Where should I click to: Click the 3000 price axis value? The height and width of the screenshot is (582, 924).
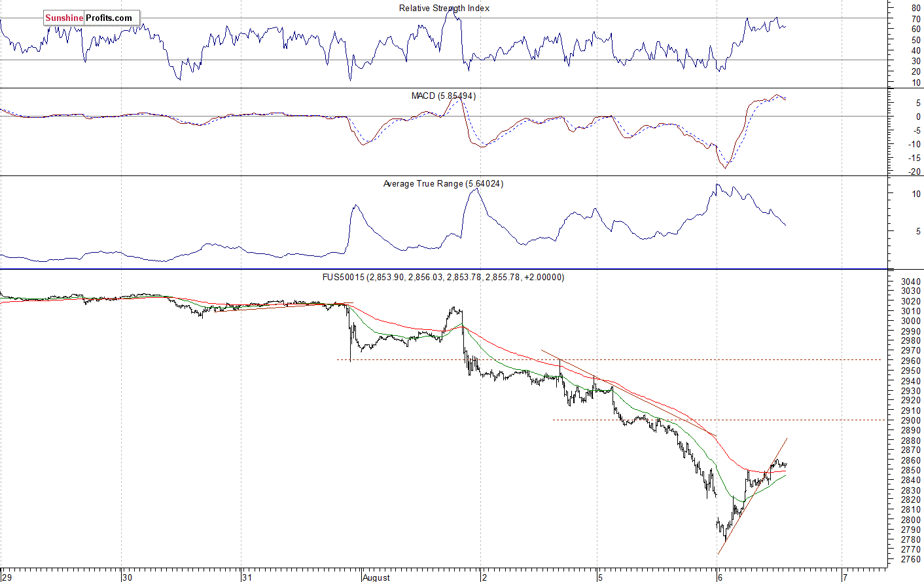click(911, 321)
